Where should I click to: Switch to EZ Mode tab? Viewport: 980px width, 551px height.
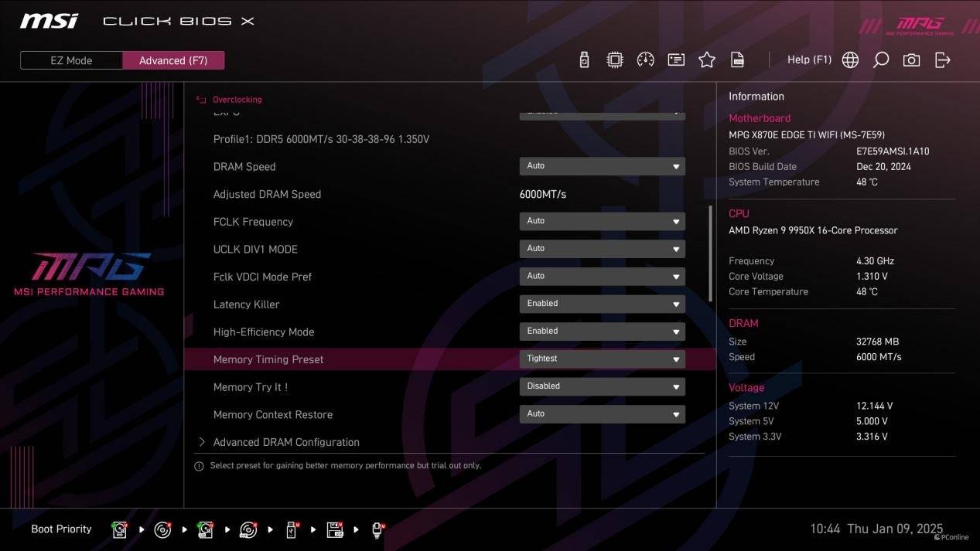click(x=71, y=60)
